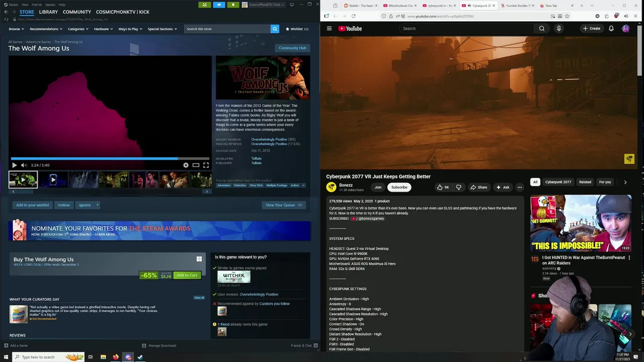Open the Steam View menu
This screenshot has height=362, width=644.
coord(25,5)
